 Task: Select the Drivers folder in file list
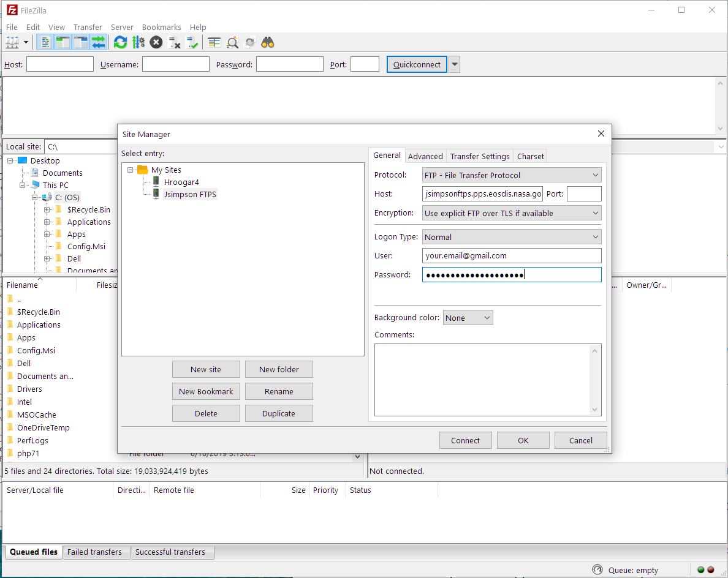pos(29,389)
